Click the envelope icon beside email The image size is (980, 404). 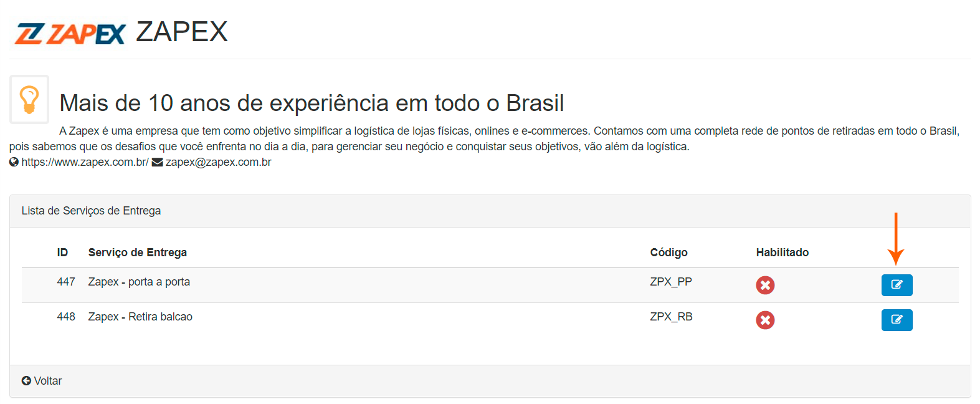(158, 162)
